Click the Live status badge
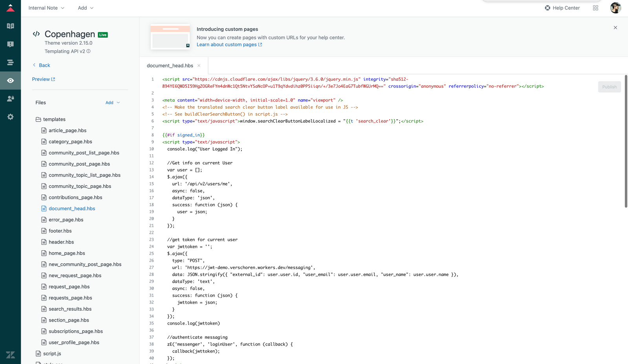 click(x=103, y=35)
